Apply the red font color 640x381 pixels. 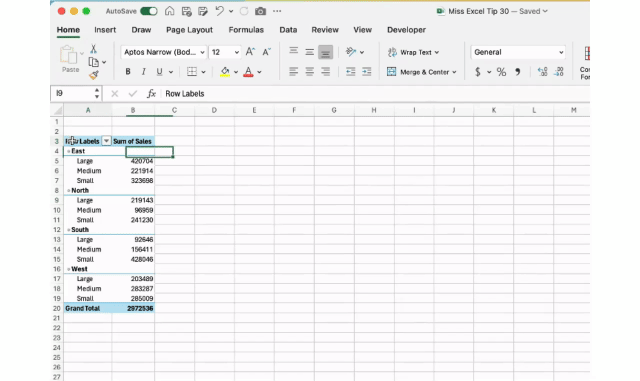[248, 72]
